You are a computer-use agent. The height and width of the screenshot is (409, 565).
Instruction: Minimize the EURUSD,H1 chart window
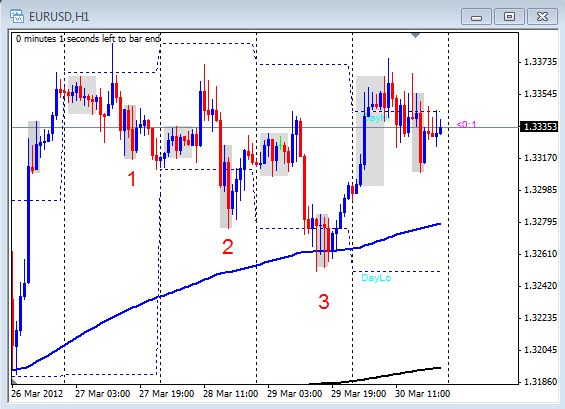tap(476, 17)
